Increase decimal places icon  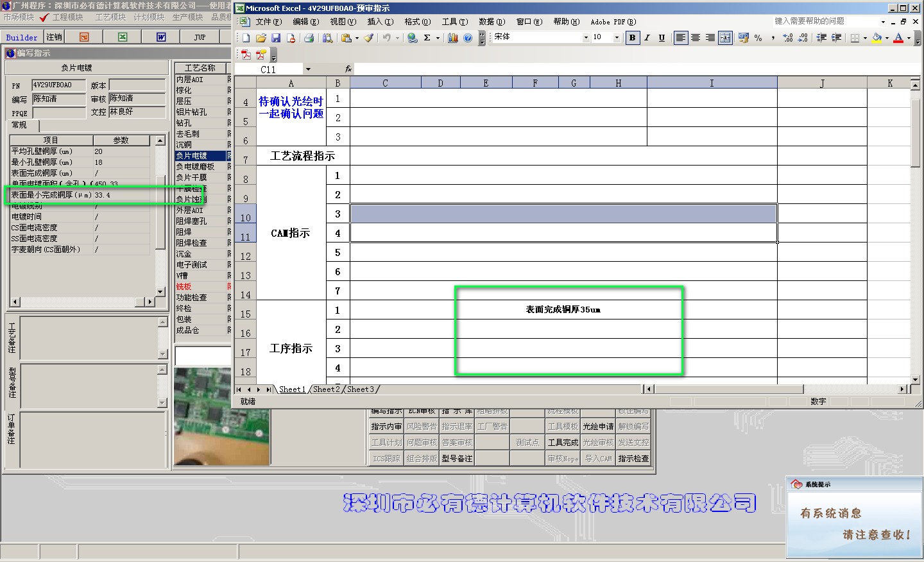pyautogui.click(x=788, y=38)
